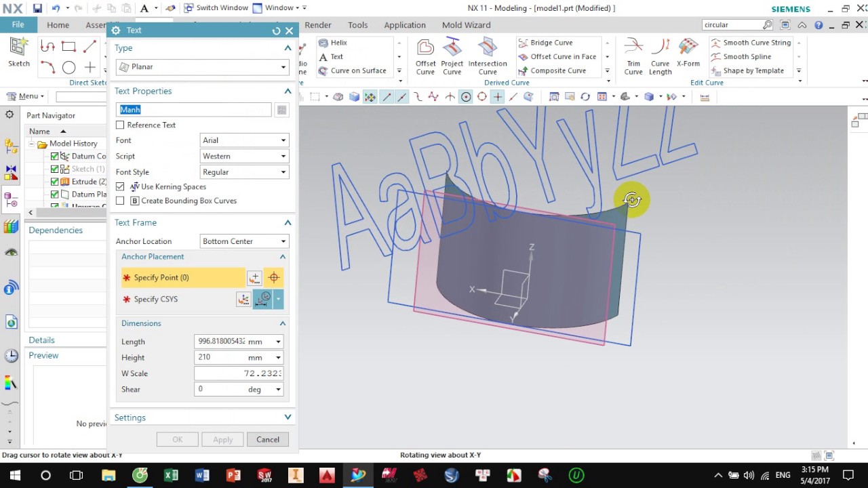This screenshot has height=488, width=868.
Task: Switch to Mold Wizard tab
Action: (x=466, y=25)
